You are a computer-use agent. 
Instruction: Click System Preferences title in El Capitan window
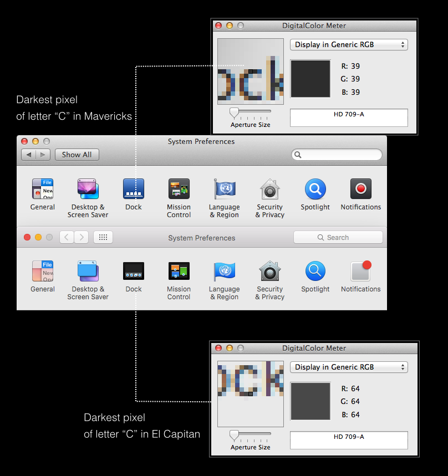202,238
